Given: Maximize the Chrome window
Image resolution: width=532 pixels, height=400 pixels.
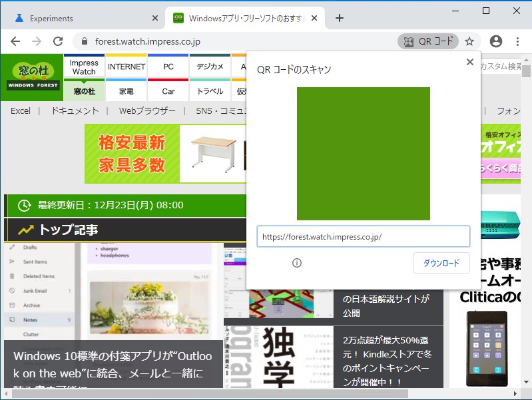Looking at the screenshot, I should coord(486,11).
